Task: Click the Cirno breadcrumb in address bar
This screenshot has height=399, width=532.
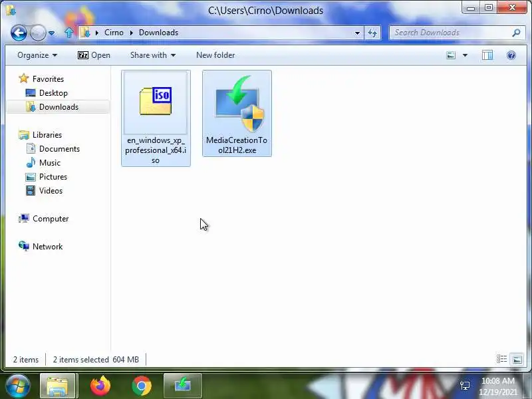Action: click(114, 33)
